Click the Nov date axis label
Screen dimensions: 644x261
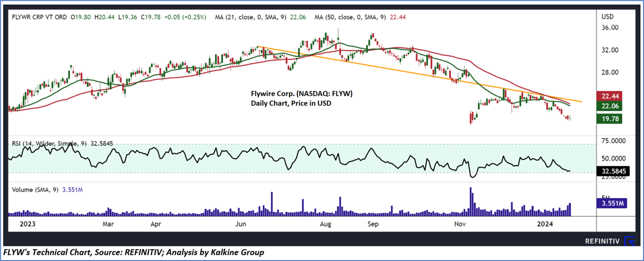[460, 224]
